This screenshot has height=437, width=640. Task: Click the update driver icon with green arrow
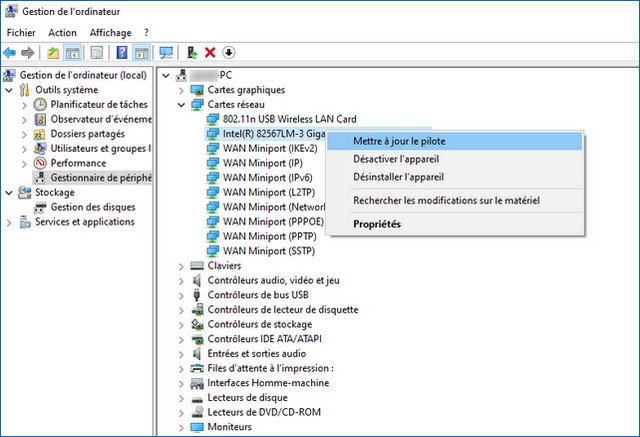click(x=191, y=52)
